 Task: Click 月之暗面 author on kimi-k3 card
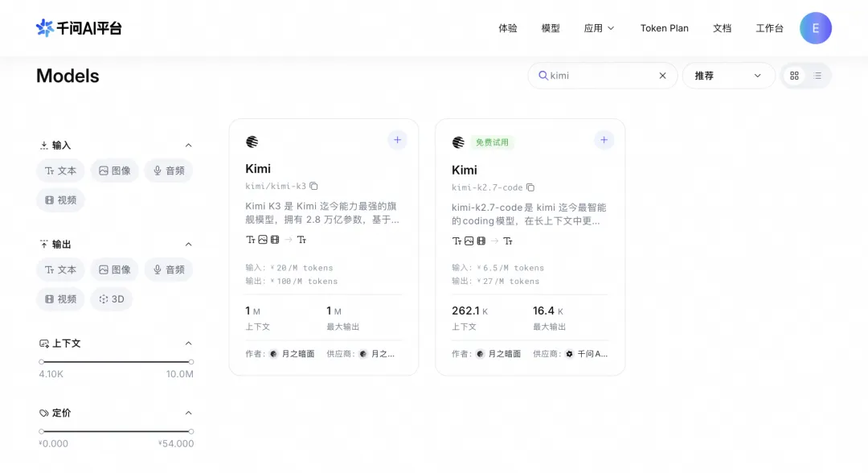(x=292, y=354)
